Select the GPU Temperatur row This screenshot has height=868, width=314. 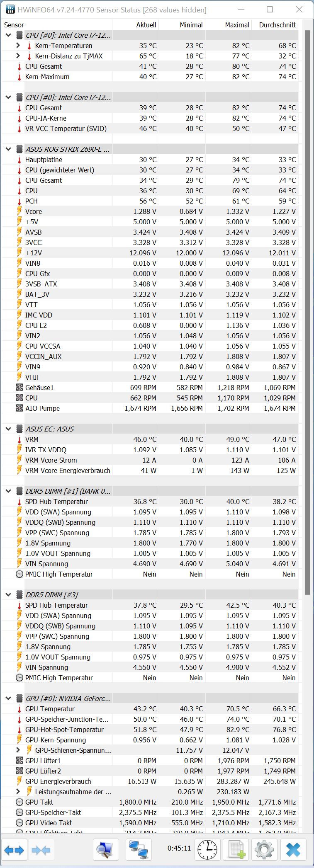coord(50,709)
